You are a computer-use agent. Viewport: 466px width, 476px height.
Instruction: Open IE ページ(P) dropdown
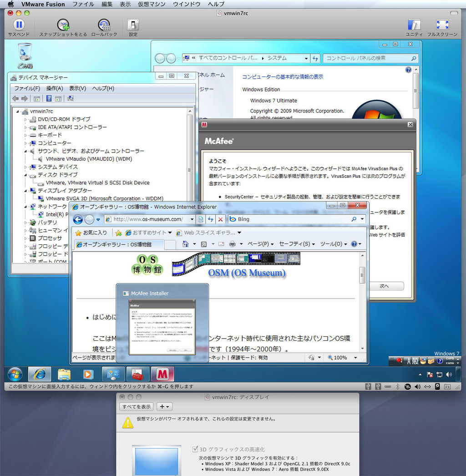260,244
